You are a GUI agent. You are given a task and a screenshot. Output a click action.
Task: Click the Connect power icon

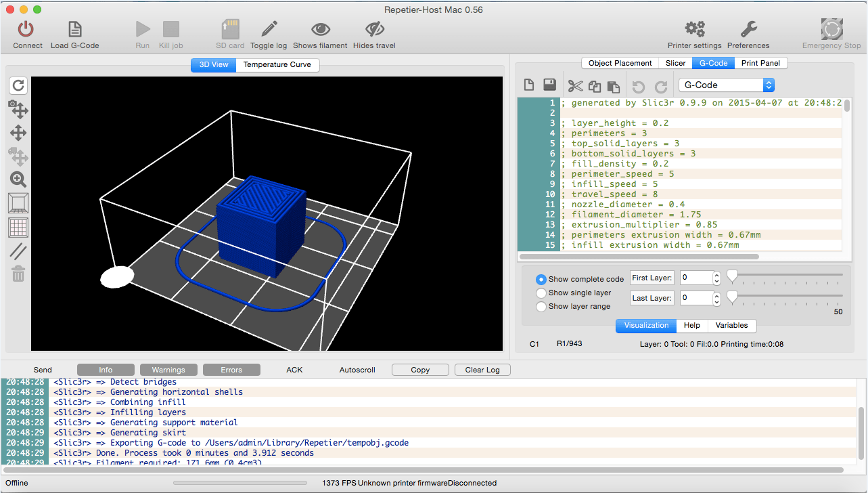pyautogui.click(x=26, y=29)
